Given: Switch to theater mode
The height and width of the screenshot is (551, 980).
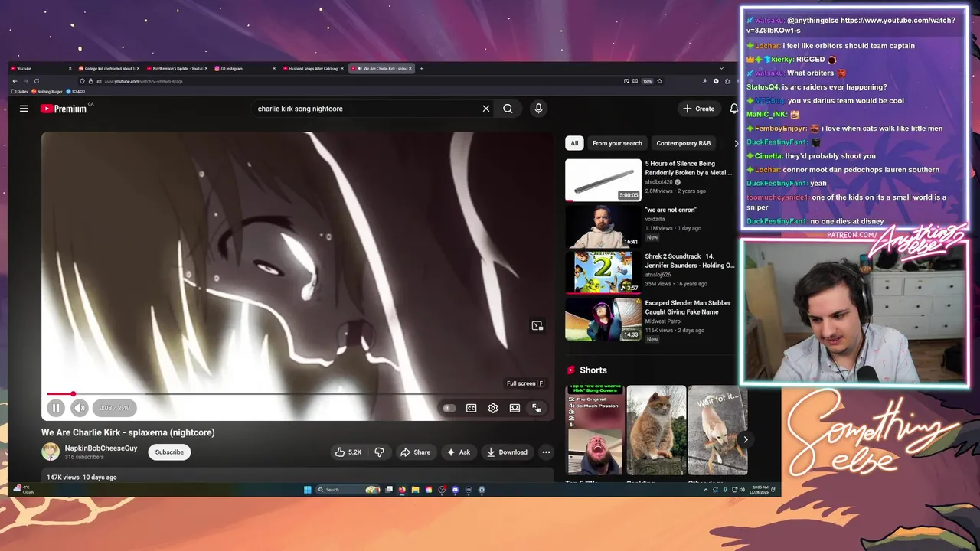Looking at the screenshot, I should point(514,408).
